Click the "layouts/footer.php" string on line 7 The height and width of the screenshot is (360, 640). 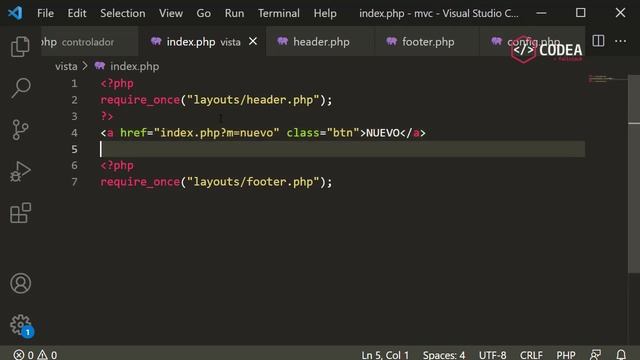[x=253, y=182]
